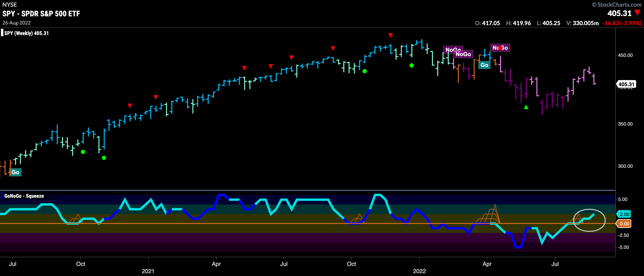Image resolution: width=644 pixels, height=276 pixels.
Task: Click the 350.00 price axis label
Action: [x=625, y=124]
